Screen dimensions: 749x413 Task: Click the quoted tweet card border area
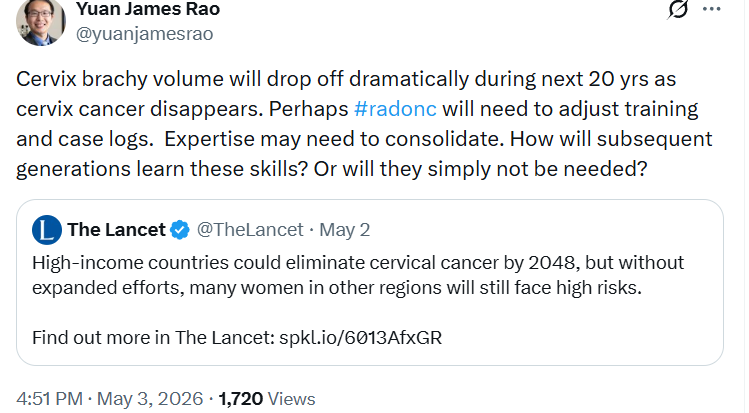pos(370,283)
